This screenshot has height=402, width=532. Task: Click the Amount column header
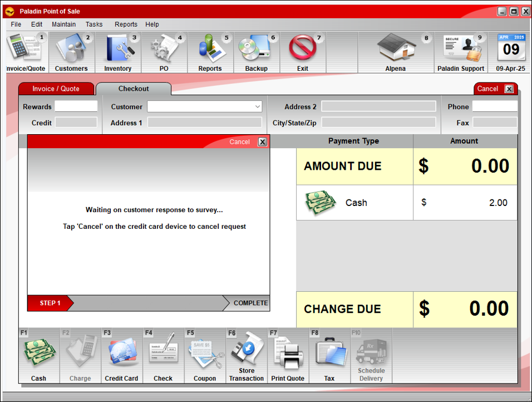point(464,141)
